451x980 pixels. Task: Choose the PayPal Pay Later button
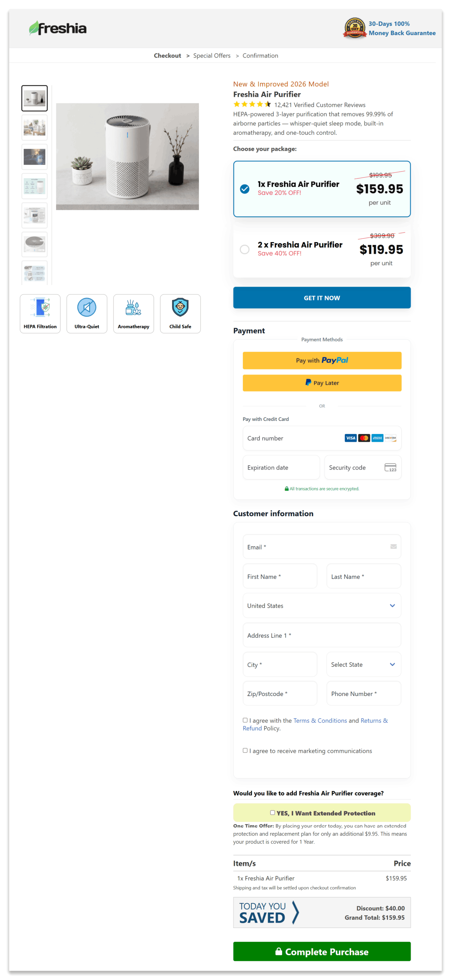322,383
